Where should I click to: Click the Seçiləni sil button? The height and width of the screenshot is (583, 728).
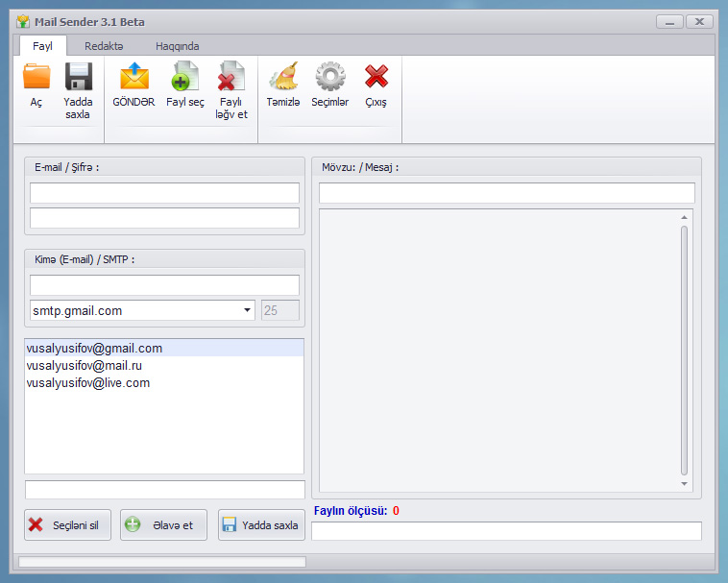68,525
